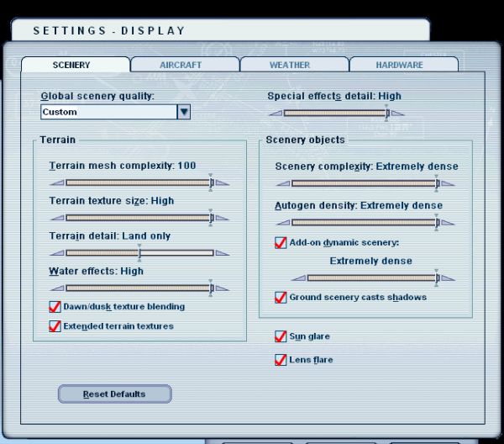Click the Terrain texture size slider track
The image size is (504, 444).
[139, 218]
